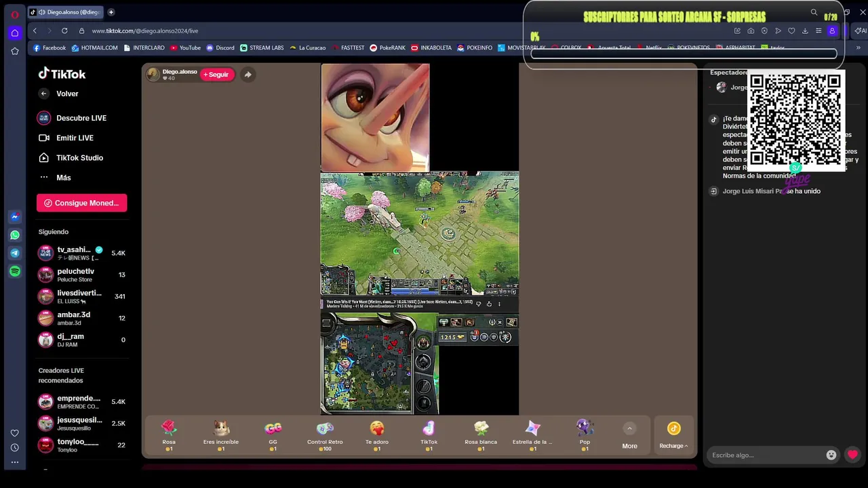The width and height of the screenshot is (868, 488).
Task: Click the site padlock security icon
Action: click(x=81, y=30)
